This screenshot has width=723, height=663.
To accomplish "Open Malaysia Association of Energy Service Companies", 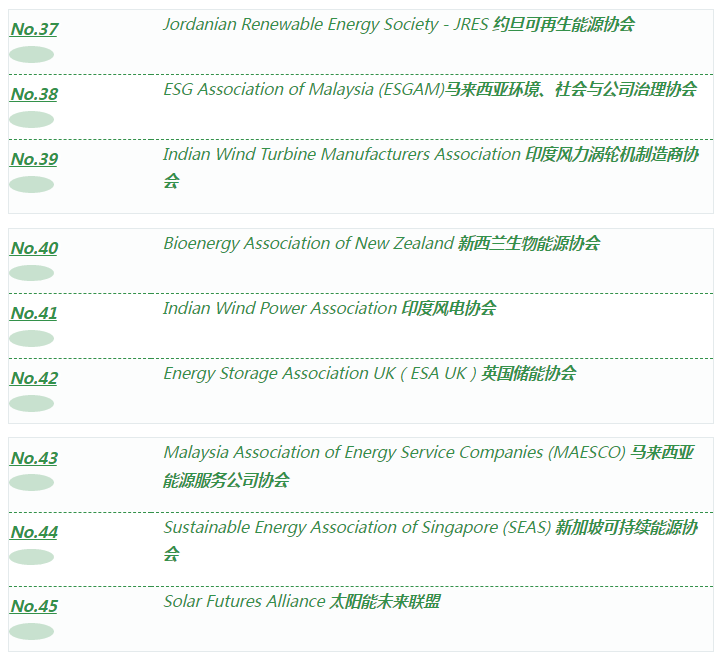I will point(428,453).
